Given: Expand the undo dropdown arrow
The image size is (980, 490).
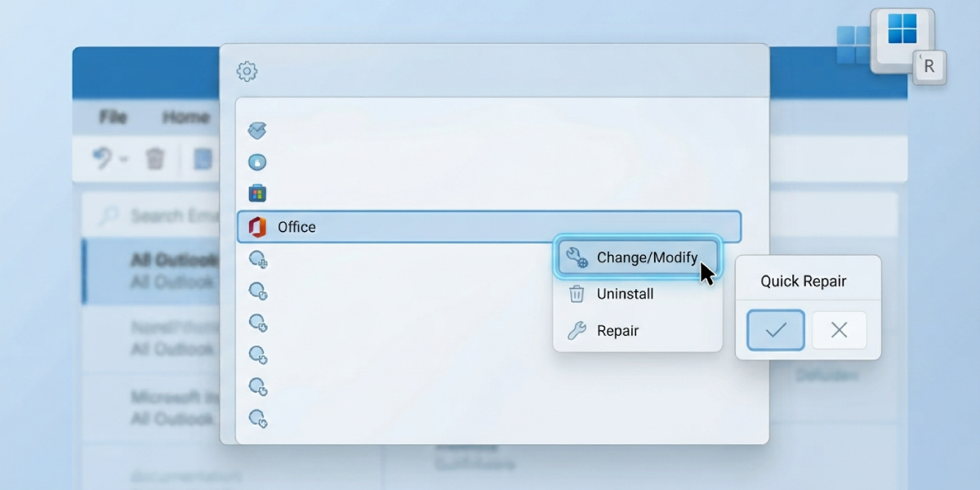Looking at the screenshot, I should 124,159.
